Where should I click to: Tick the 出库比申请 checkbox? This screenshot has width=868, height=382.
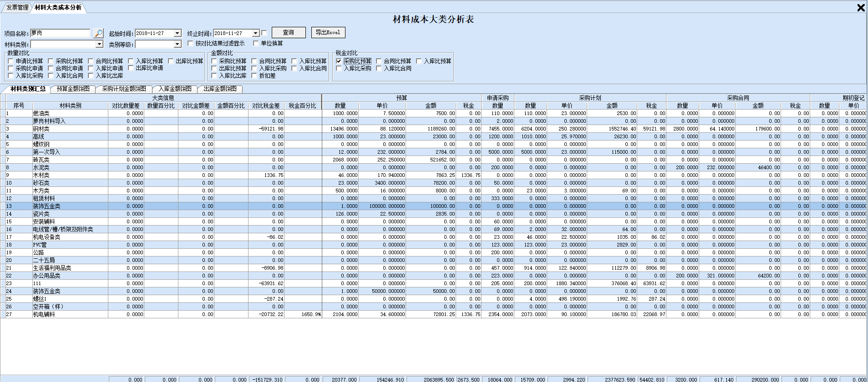coord(131,68)
